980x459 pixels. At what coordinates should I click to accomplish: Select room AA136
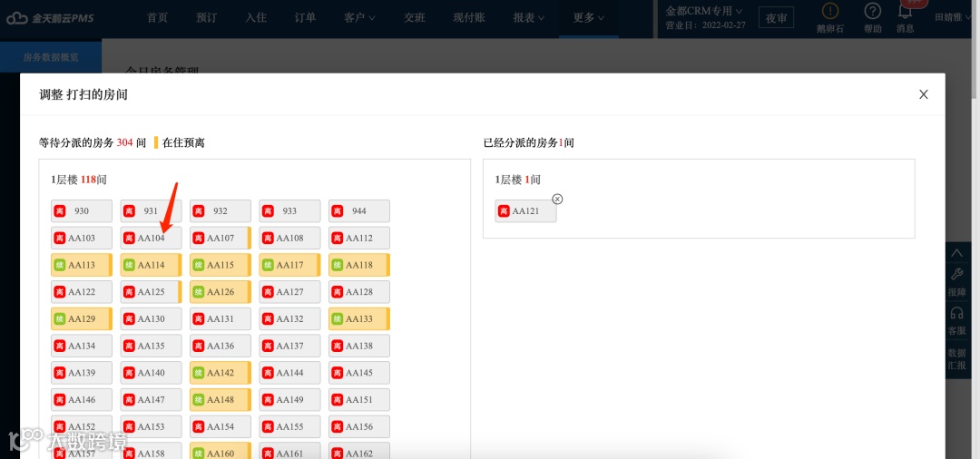point(220,346)
